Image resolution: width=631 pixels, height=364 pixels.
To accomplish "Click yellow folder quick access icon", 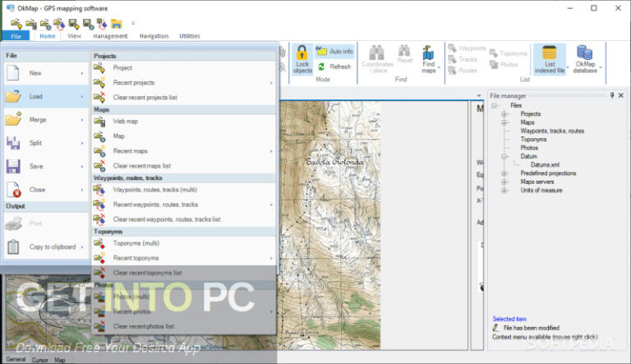I will pyautogui.click(x=117, y=24).
